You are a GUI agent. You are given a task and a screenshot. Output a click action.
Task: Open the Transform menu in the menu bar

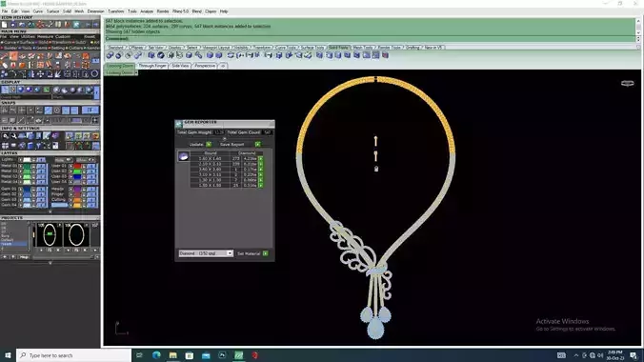click(116, 11)
